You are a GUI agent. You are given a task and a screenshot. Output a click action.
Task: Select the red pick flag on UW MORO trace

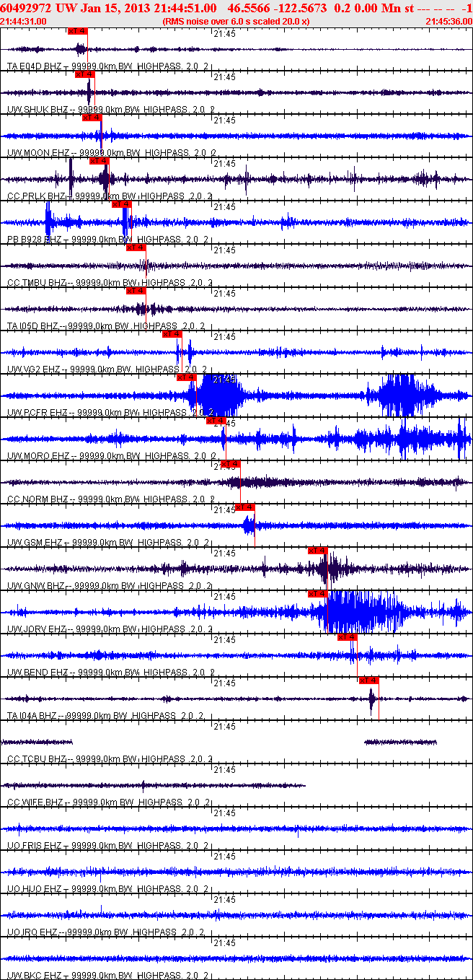click(x=216, y=421)
